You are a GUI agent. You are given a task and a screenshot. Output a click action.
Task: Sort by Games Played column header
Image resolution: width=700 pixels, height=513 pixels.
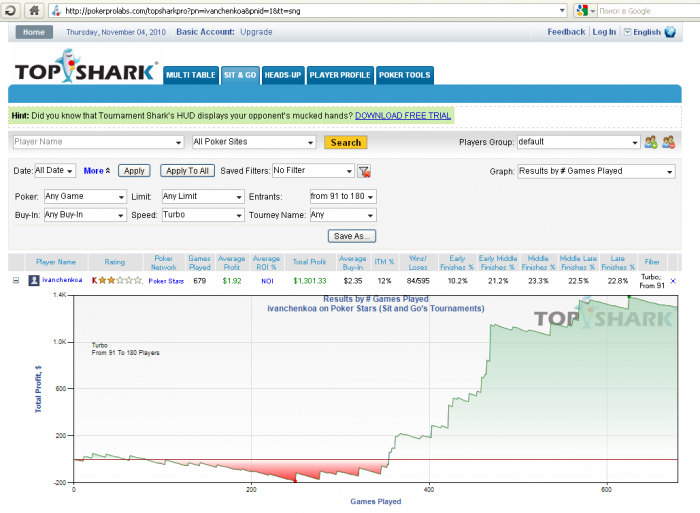click(x=199, y=263)
